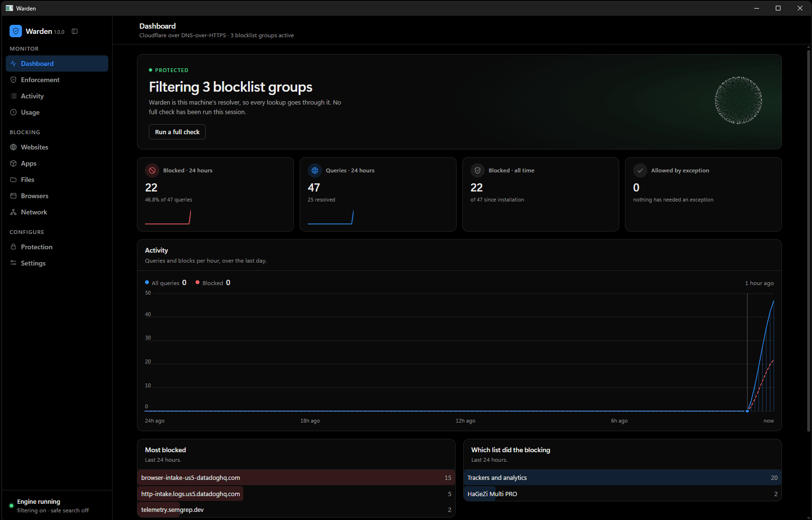812x520 pixels.
Task: Click the Which list did the blocking heading
Action: [510, 450]
